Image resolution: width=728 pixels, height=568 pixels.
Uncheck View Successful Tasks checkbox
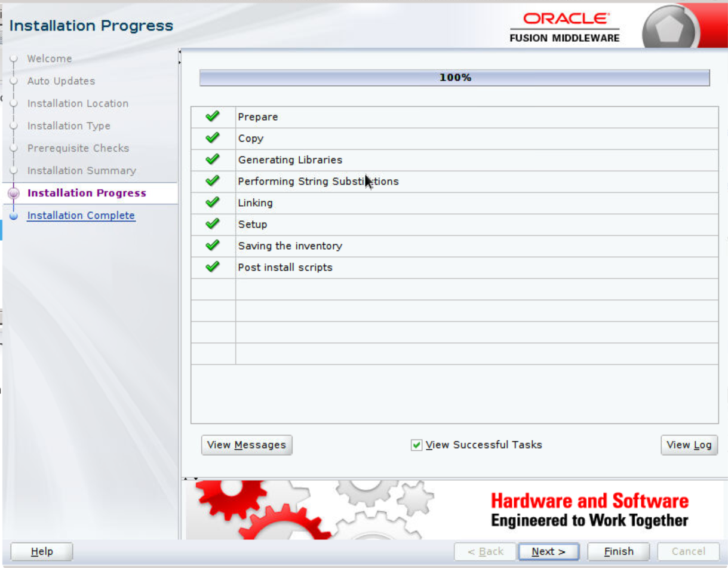coord(417,445)
